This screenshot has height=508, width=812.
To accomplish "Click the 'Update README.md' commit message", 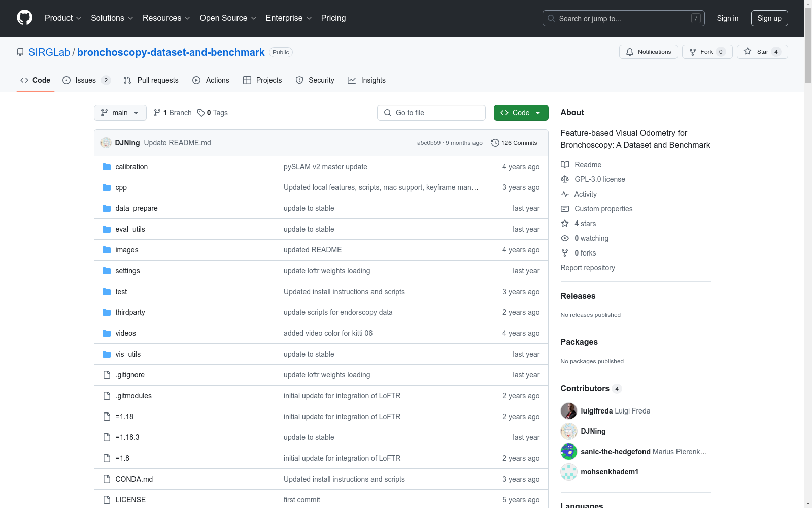I will pyautogui.click(x=177, y=143).
